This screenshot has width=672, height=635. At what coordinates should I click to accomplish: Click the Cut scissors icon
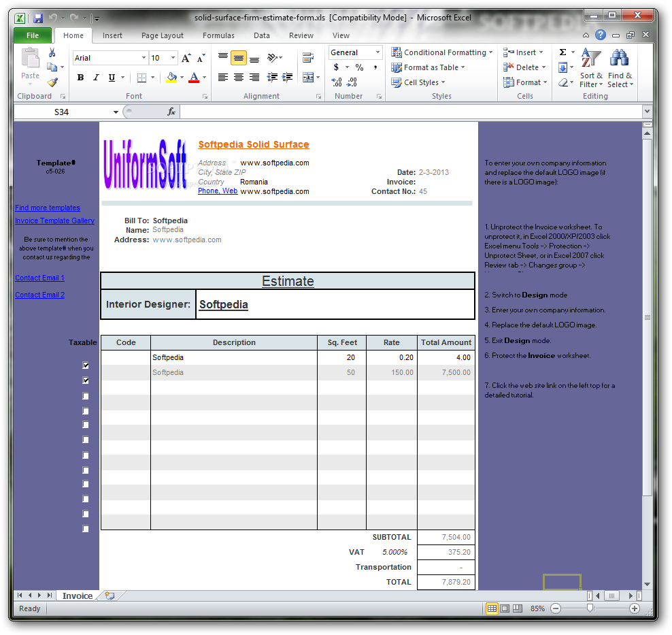coord(52,52)
